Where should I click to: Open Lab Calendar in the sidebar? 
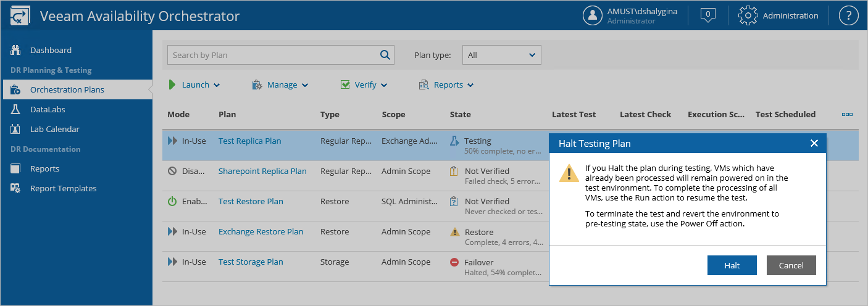tap(54, 129)
